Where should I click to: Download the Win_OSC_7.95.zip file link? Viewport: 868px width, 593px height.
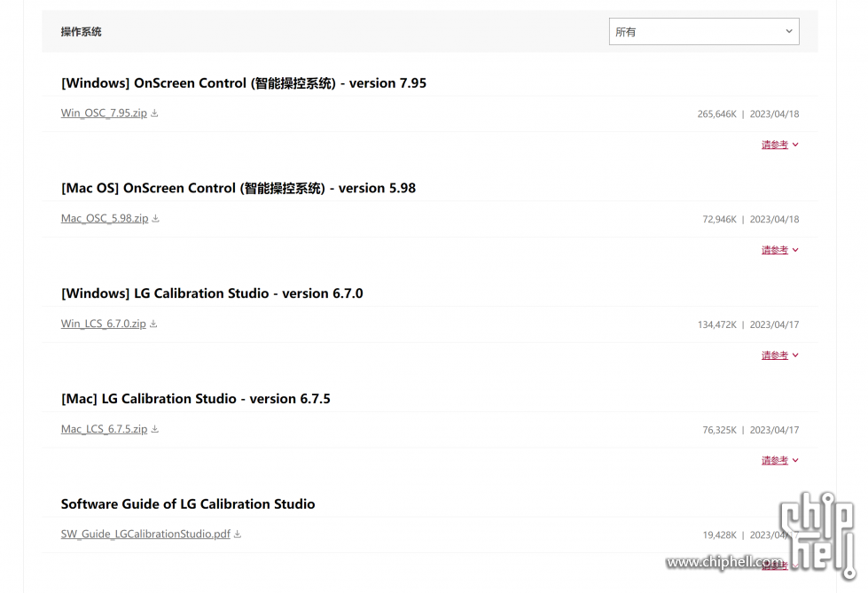click(104, 113)
